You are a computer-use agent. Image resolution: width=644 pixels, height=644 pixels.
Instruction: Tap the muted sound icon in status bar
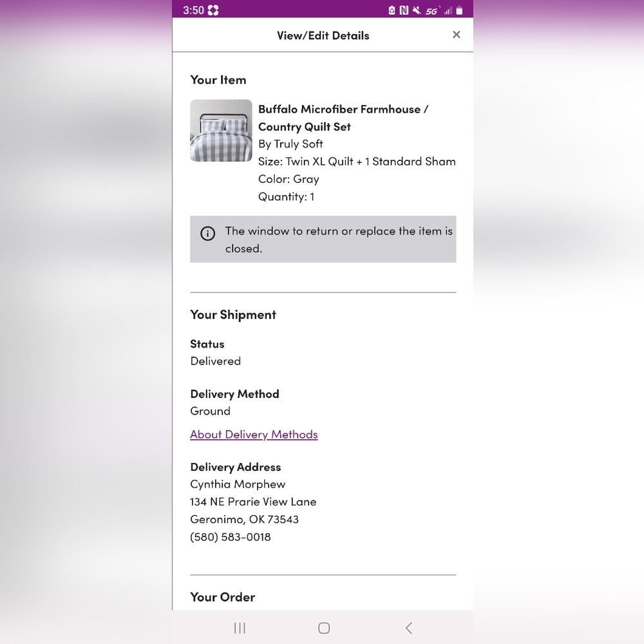coord(417,10)
